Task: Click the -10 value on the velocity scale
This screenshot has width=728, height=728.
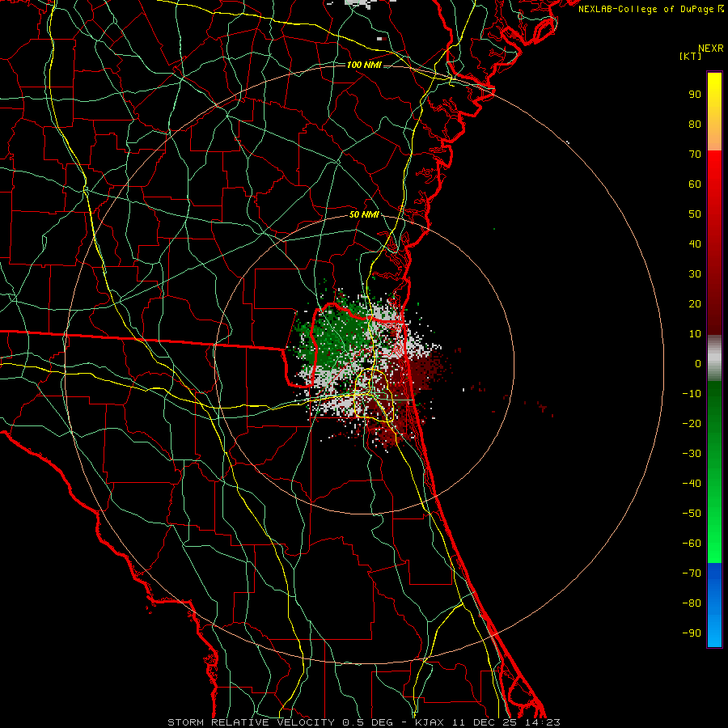Action: pos(692,394)
